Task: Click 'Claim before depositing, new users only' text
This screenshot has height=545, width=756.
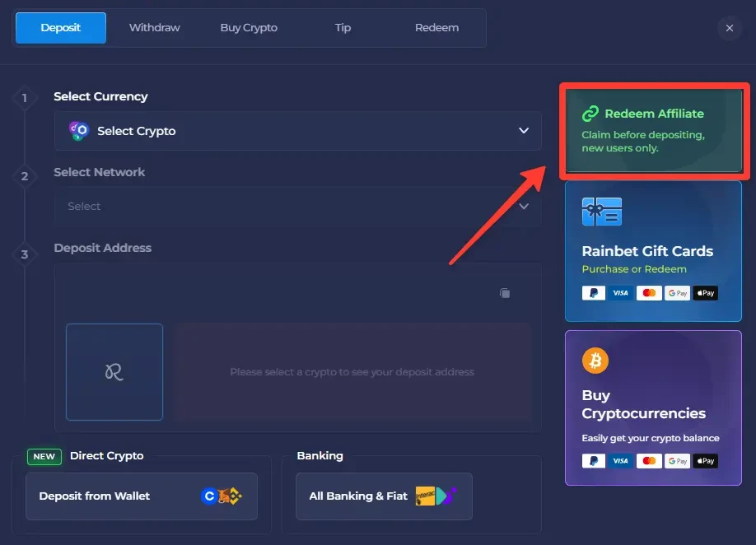Action: [643, 141]
